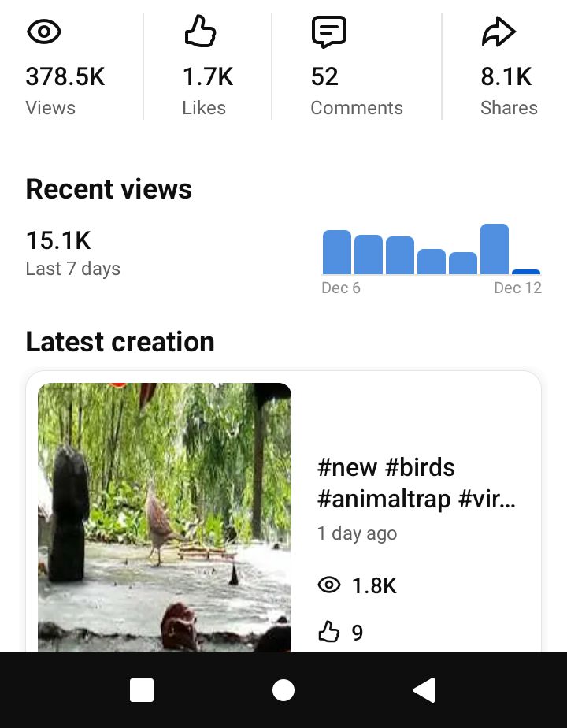Tap the 8.1K shares count
The height and width of the screenshot is (728, 567).
[506, 76]
